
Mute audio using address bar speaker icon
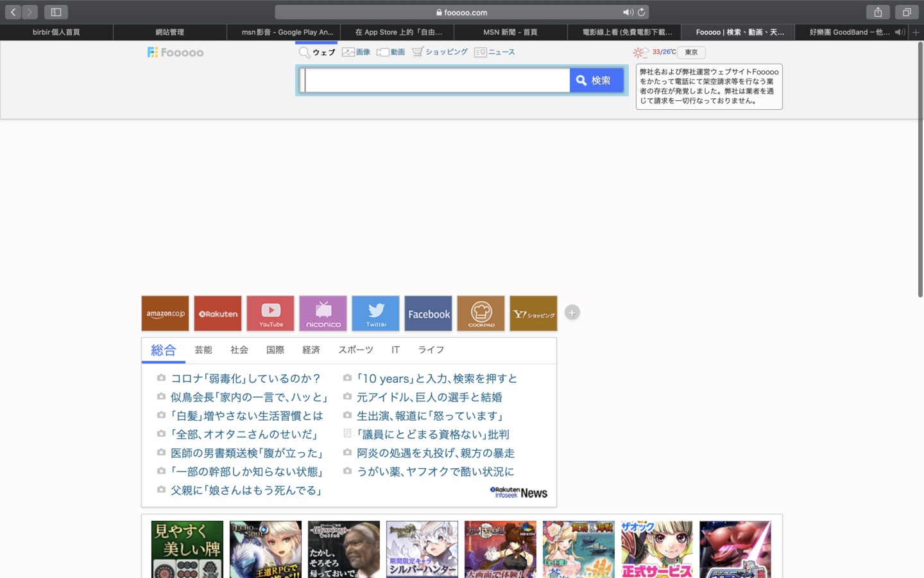click(628, 12)
